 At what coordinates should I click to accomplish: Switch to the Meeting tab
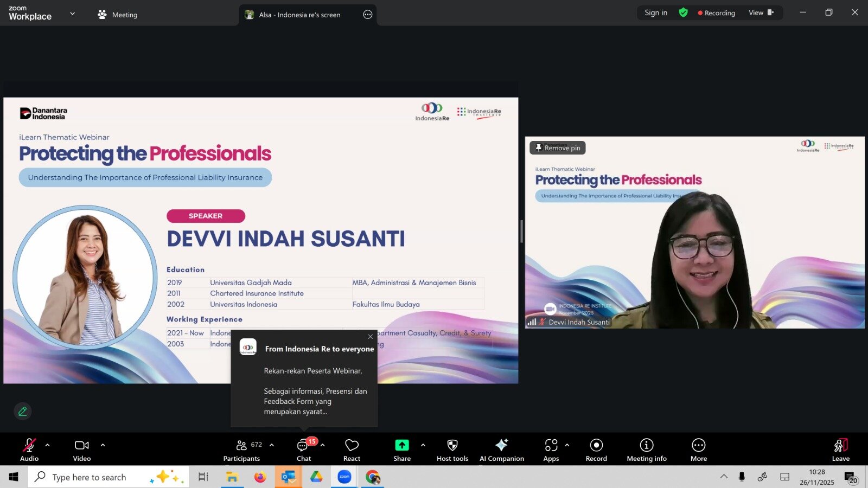[x=118, y=15]
